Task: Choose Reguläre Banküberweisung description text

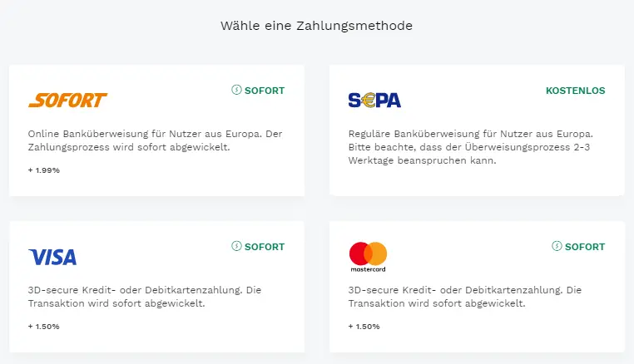Action: point(471,147)
